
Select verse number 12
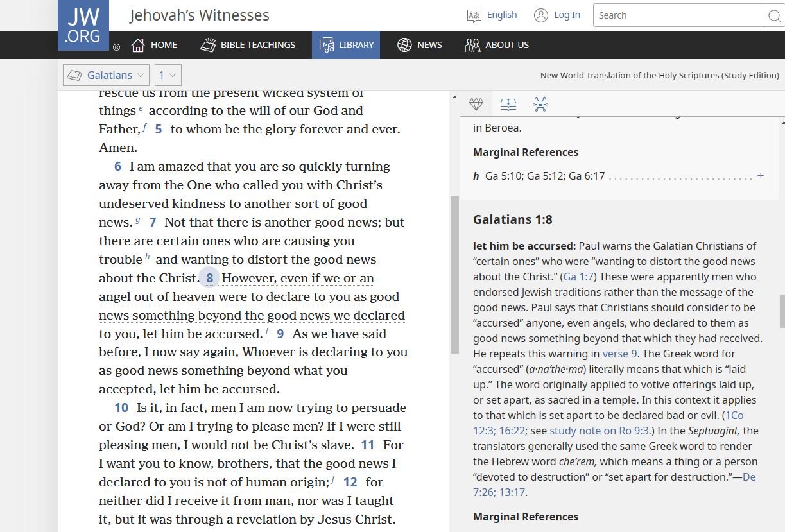click(x=350, y=482)
